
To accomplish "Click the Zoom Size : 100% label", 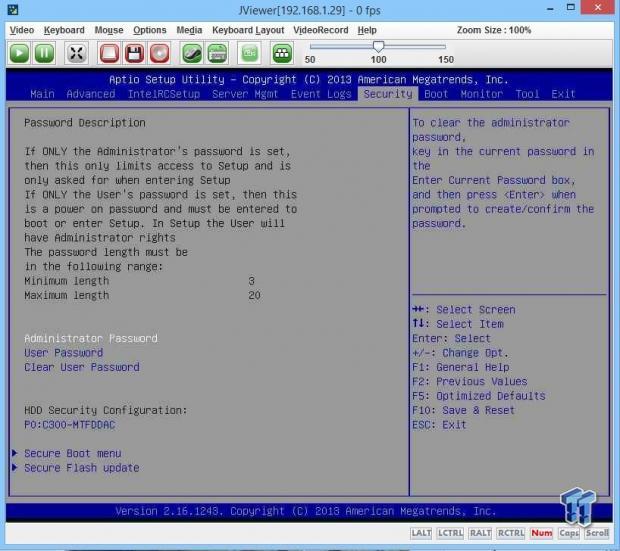I will [494, 30].
